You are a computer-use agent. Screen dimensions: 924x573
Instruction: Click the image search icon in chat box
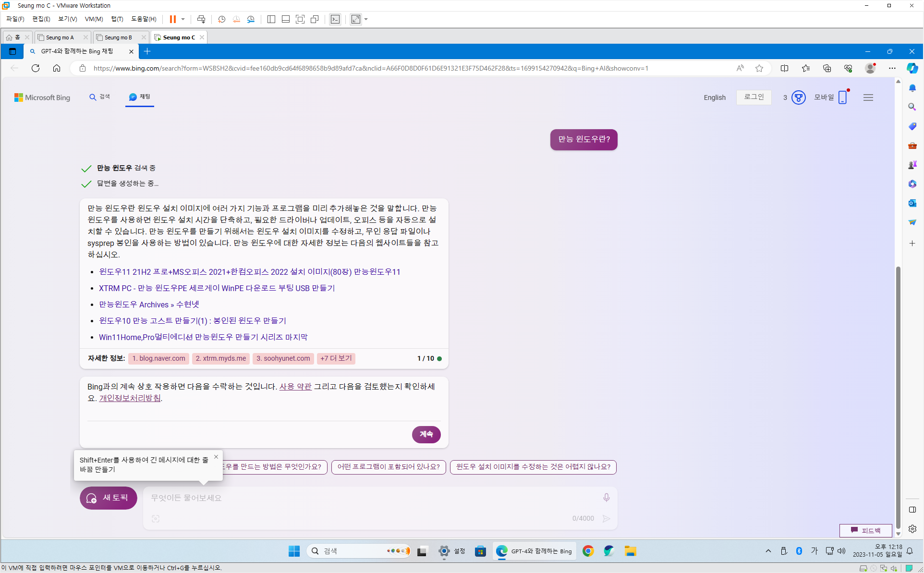pyautogui.click(x=156, y=519)
